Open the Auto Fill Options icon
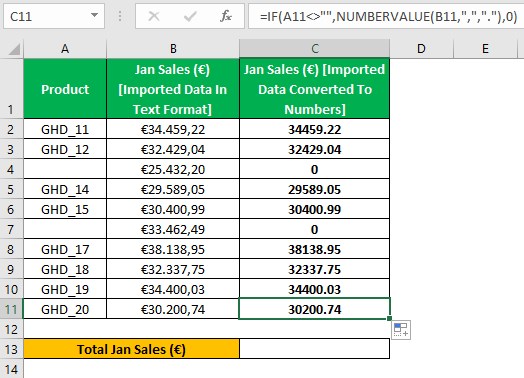This screenshot has height=378, width=524. pyautogui.click(x=401, y=330)
